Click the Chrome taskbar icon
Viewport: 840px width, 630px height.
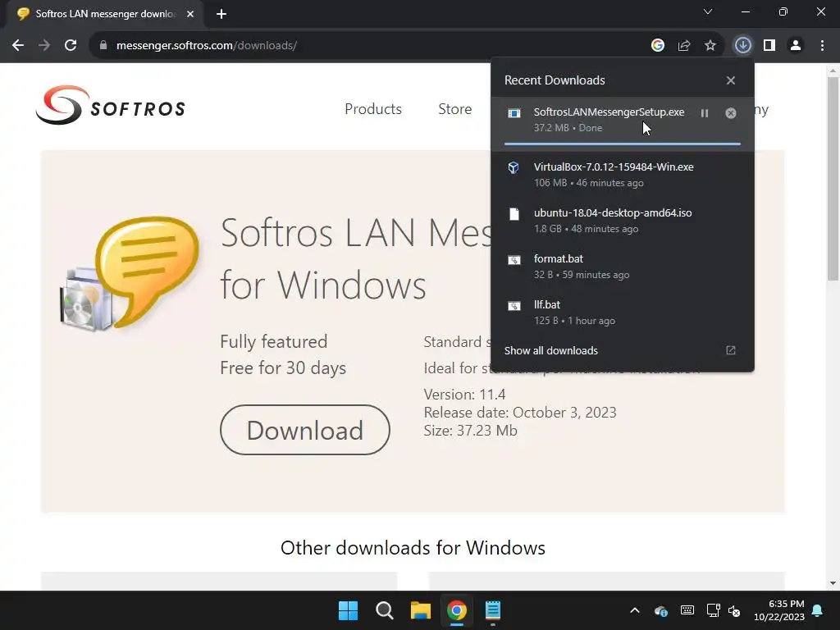pyautogui.click(x=457, y=610)
